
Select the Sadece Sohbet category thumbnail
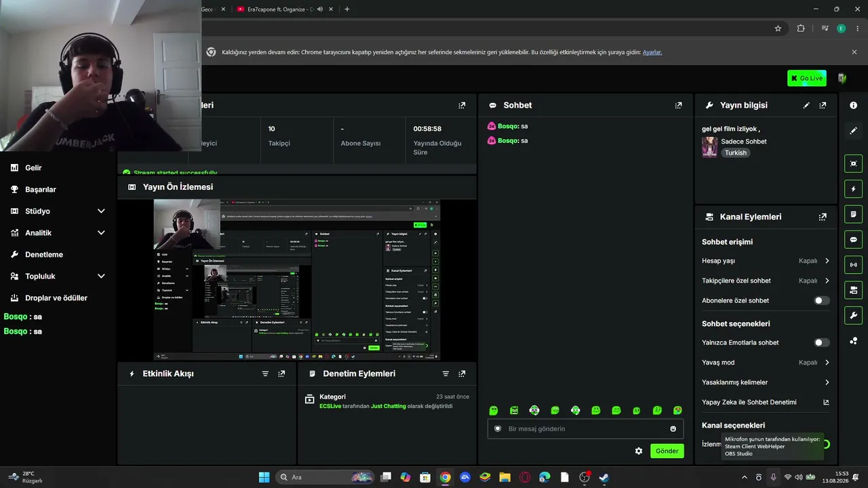(x=710, y=147)
